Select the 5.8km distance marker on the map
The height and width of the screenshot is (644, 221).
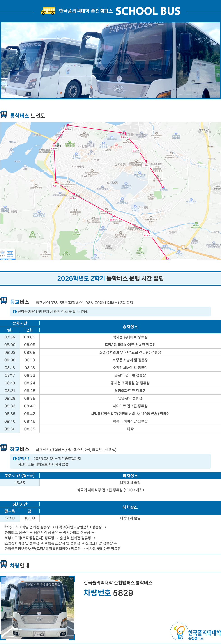tap(54, 148)
